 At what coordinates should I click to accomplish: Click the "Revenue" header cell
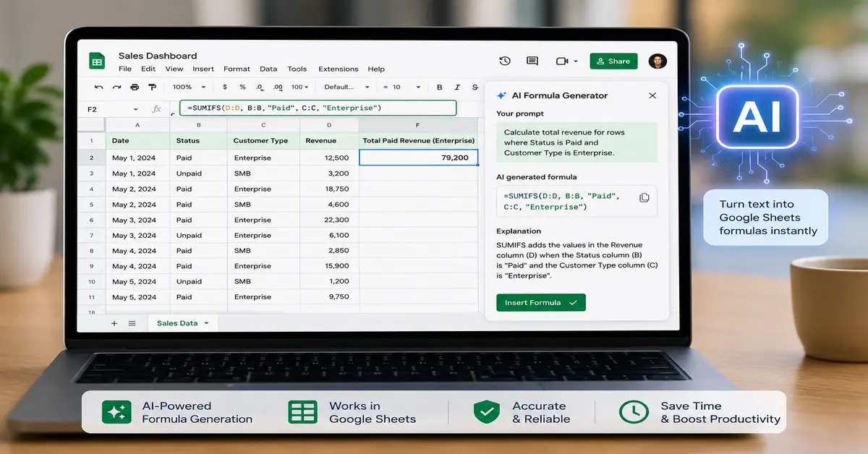[329, 141]
